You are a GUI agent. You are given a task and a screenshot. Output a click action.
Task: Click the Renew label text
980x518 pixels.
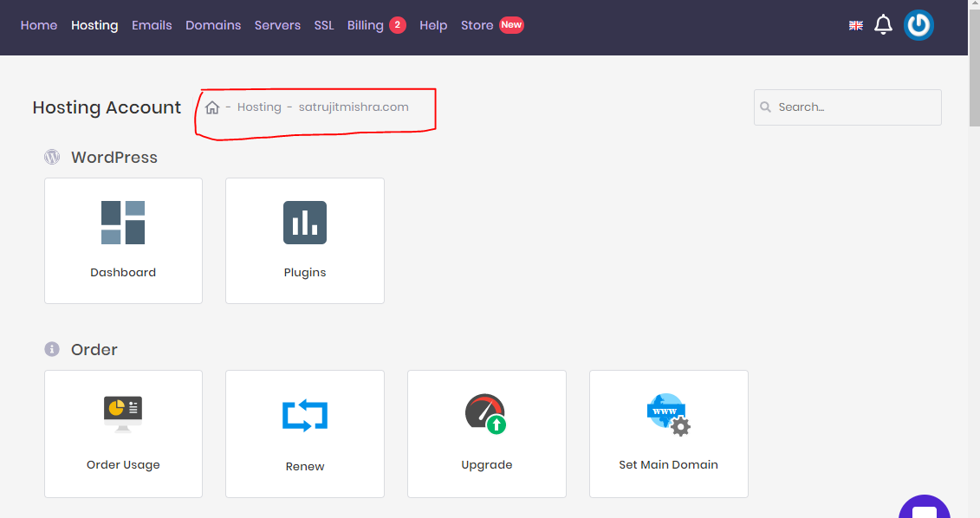coord(305,466)
